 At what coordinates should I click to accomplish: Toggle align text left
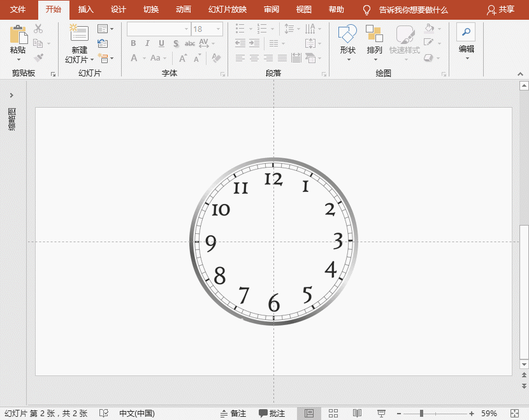[x=240, y=58]
